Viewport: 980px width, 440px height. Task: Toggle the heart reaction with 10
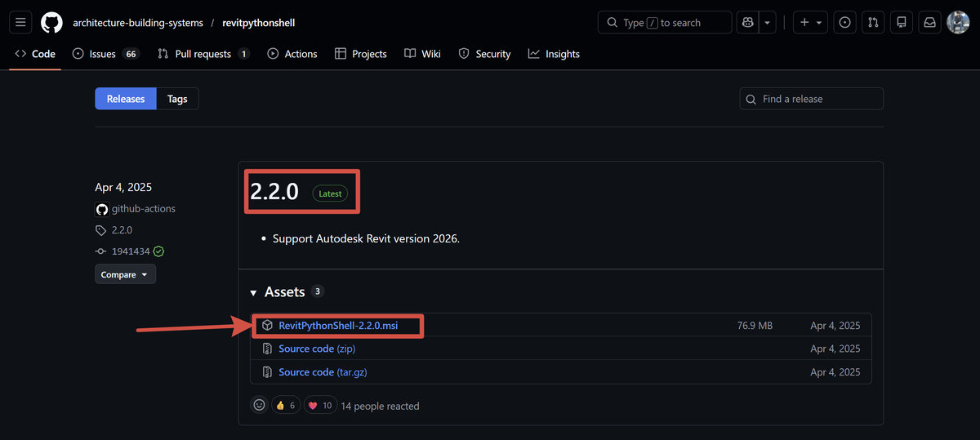[x=319, y=405]
